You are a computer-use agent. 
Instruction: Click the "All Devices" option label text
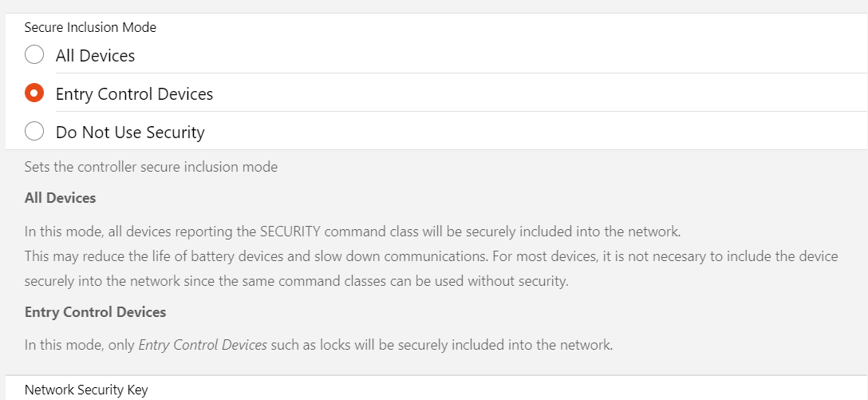[x=95, y=56]
